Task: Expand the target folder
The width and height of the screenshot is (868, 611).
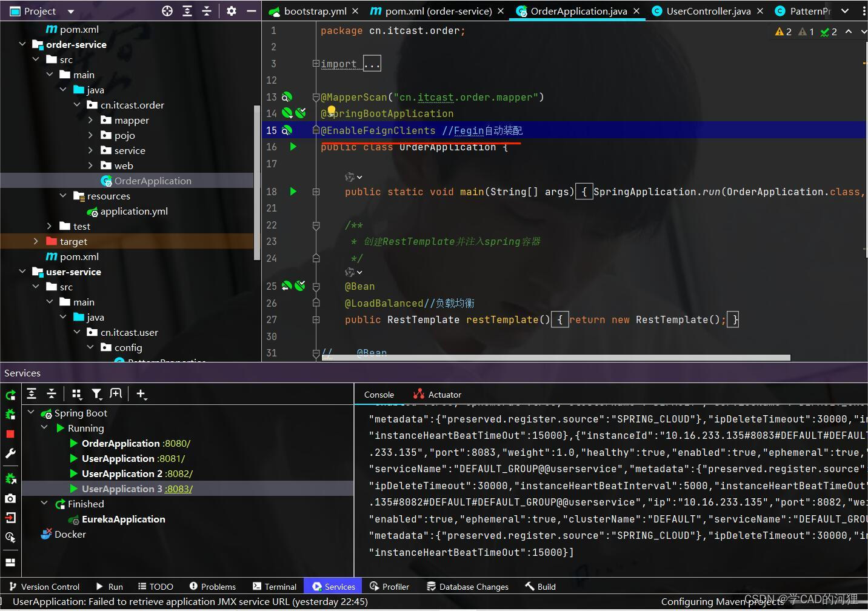Action: tap(36, 241)
